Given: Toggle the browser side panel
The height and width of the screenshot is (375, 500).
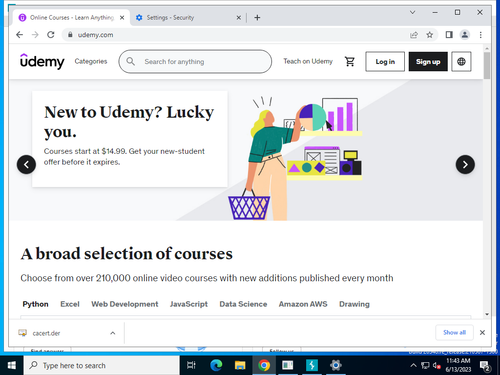Looking at the screenshot, I should coord(449,35).
